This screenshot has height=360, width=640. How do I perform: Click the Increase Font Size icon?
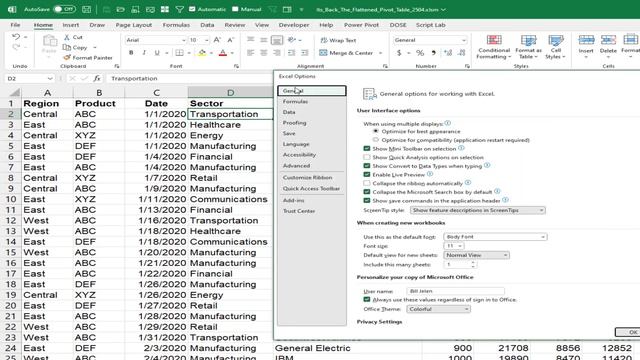tap(217, 40)
